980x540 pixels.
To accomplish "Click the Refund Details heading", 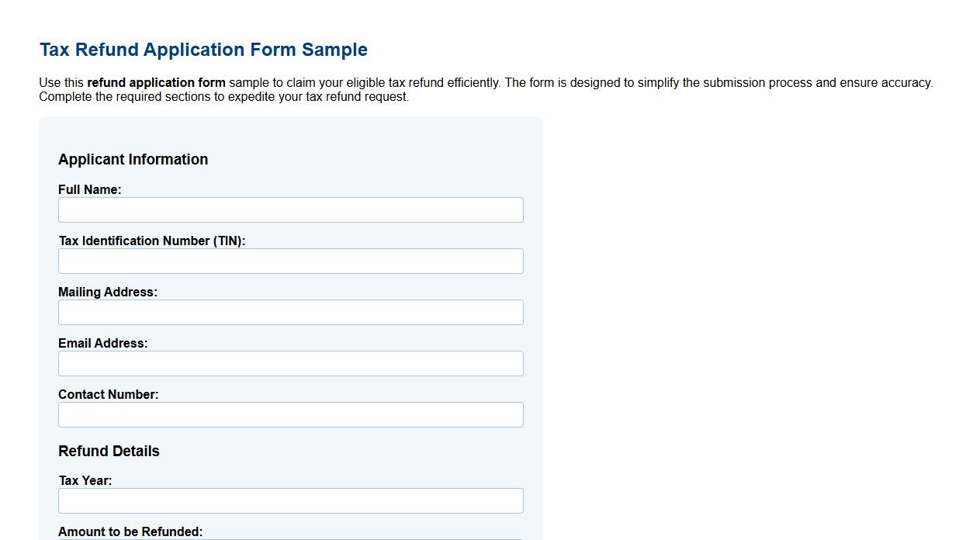I will tap(109, 451).
